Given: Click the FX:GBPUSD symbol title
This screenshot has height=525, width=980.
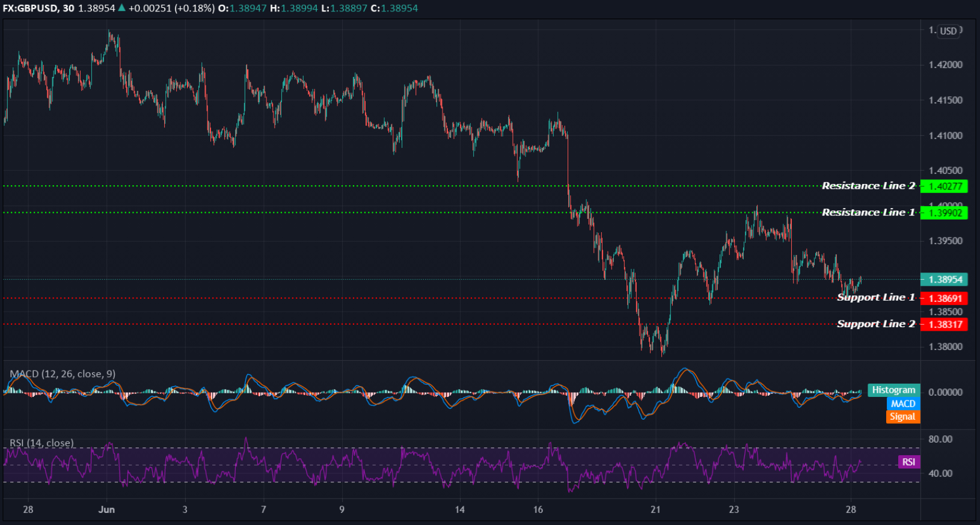Looking at the screenshot, I should pyautogui.click(x=31, y=8).
